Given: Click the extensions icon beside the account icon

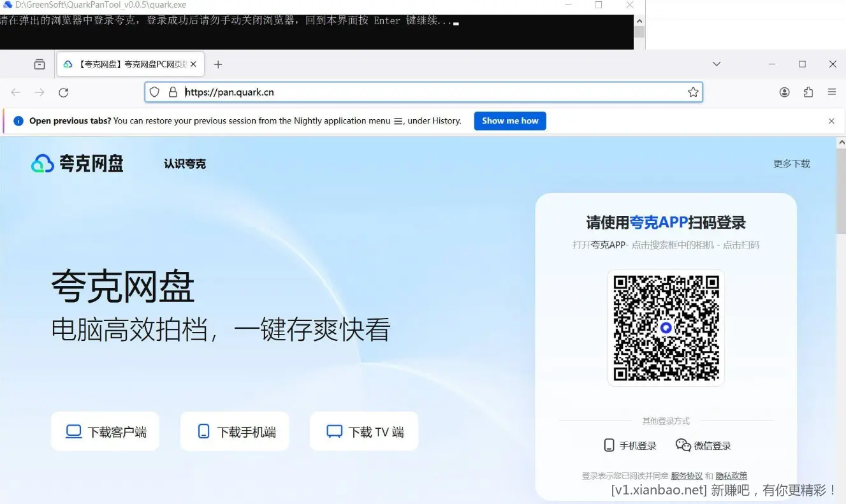Looking at the screenshot, I should [x=808, y=92].
